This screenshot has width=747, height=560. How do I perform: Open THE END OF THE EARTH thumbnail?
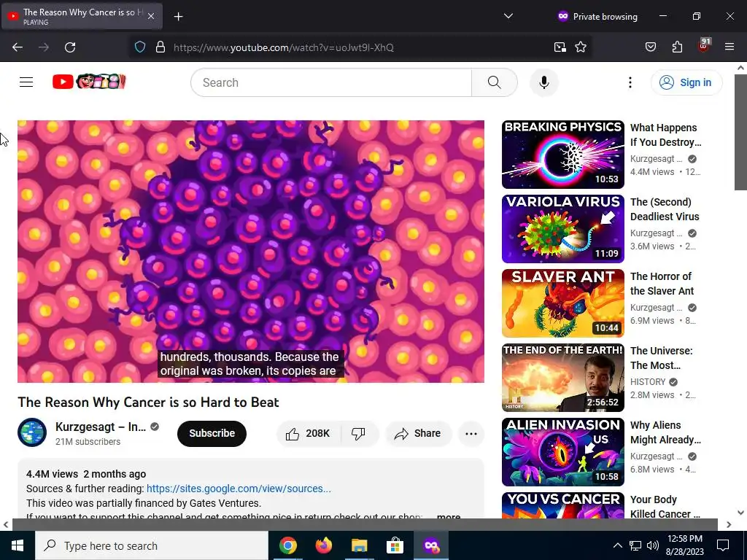click(562, 378)
